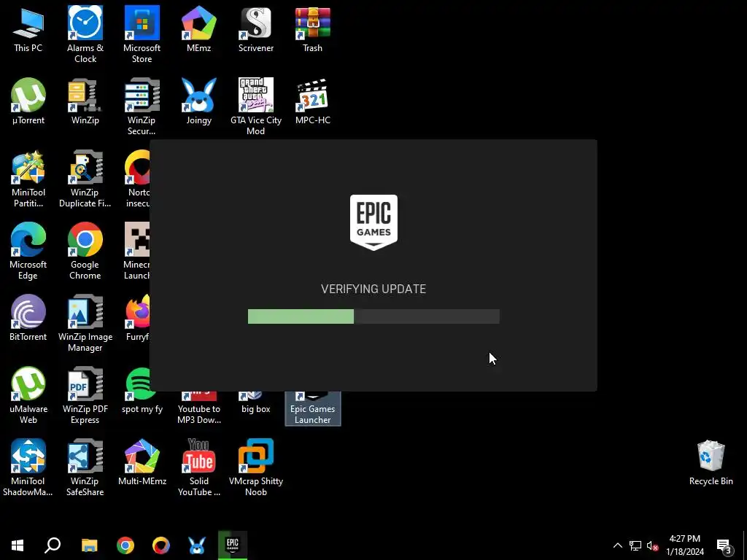The height and width of the screenshot is (560, 747).
Task: Select the WinZip Duplicate Fi... shortcut
Action: pyautogui.click(x=85, y=179)
